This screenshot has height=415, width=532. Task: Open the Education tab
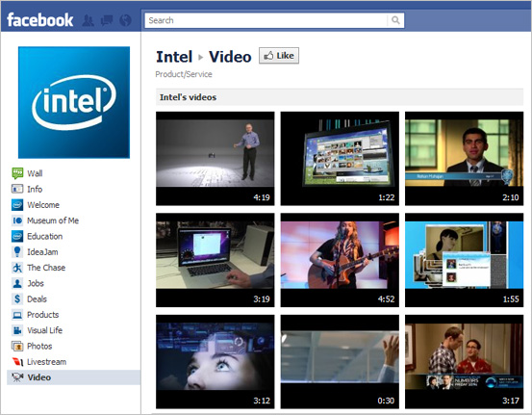tap(45, 236)
